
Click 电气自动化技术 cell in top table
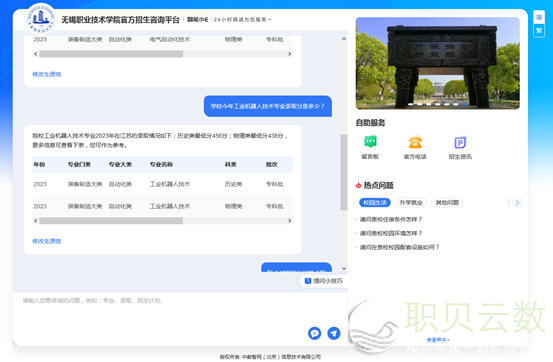point(170,40)
